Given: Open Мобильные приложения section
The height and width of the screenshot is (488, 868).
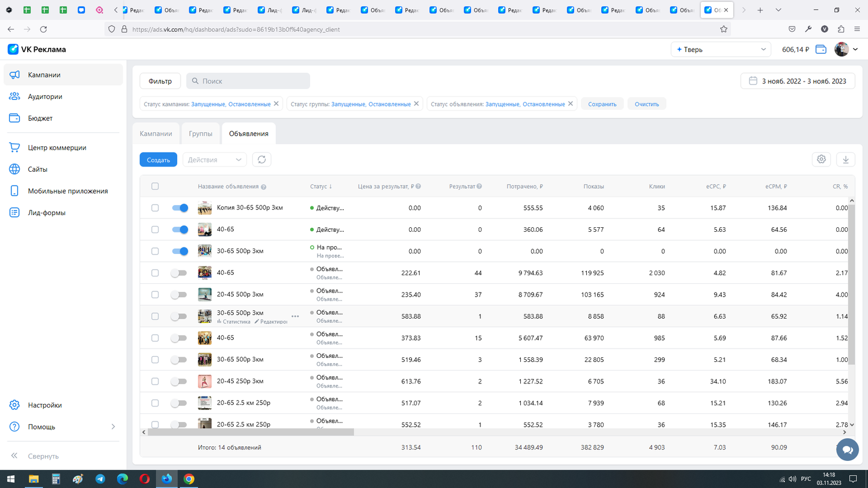Looking at the screenshot, I should point(63,191).
